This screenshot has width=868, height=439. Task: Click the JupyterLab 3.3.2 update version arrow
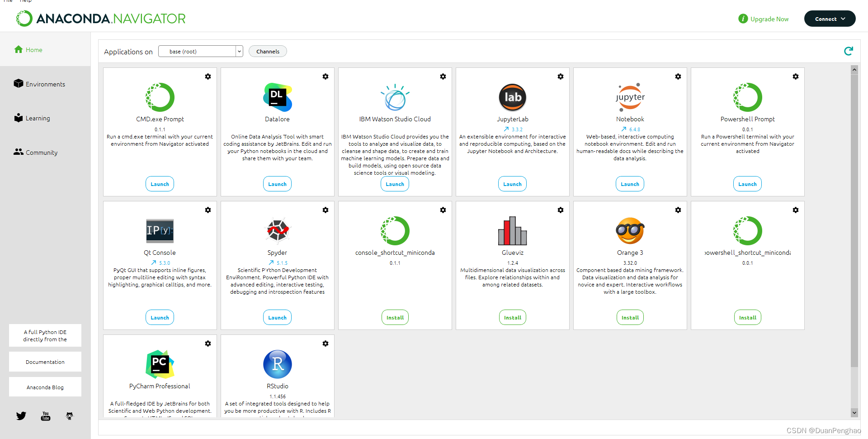(x=506, y=129)
